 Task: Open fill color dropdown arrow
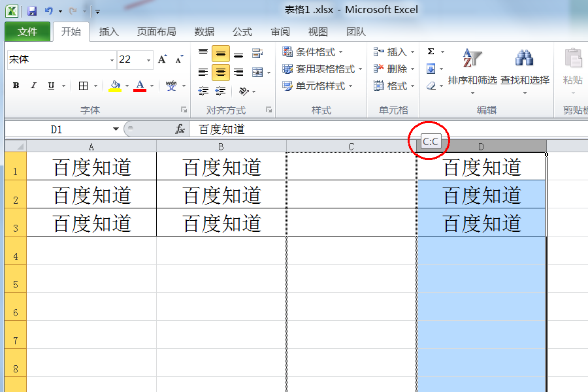pyautogui.click(x=127, y=86)
